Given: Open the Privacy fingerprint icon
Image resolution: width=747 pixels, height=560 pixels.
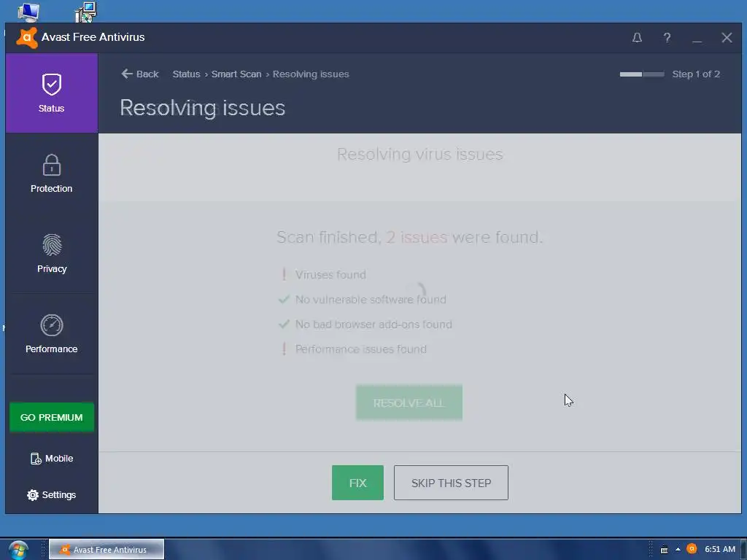Looking at the screenshot, I should [52, 245].
